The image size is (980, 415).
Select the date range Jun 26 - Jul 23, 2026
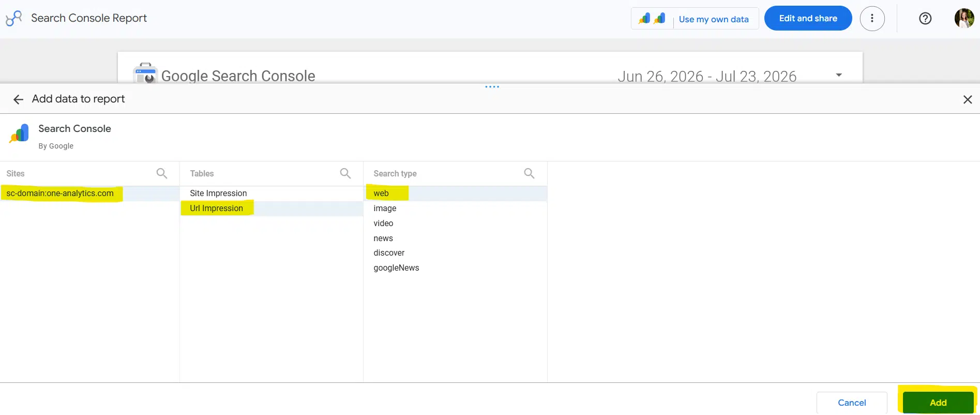(x=707, y=76)
